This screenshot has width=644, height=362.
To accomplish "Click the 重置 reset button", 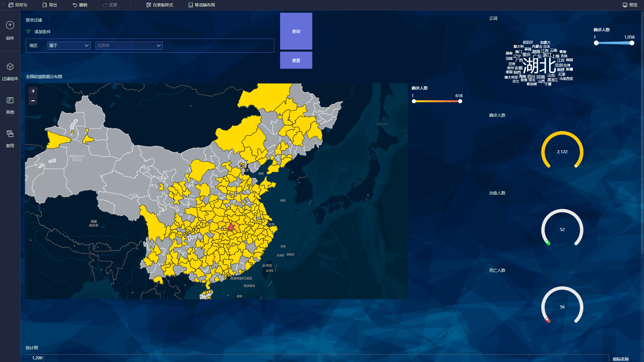I will pyautogui.click(x=296, y=60).
